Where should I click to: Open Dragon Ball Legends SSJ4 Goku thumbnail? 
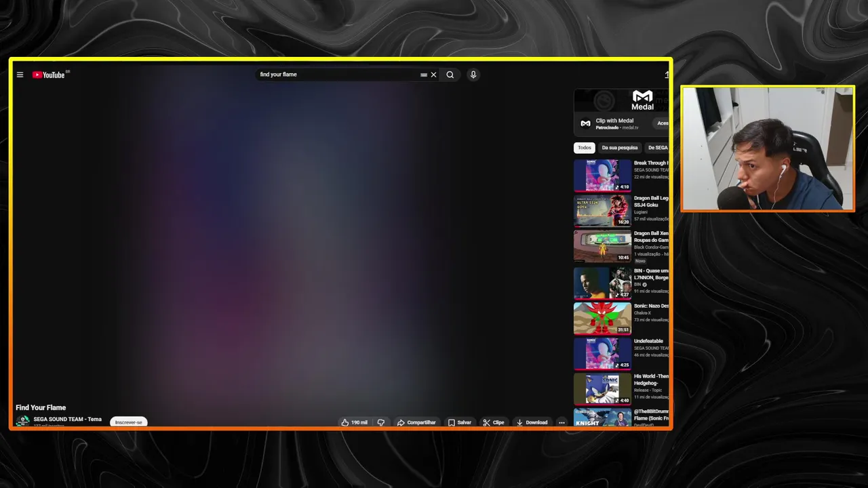point(602,210)
